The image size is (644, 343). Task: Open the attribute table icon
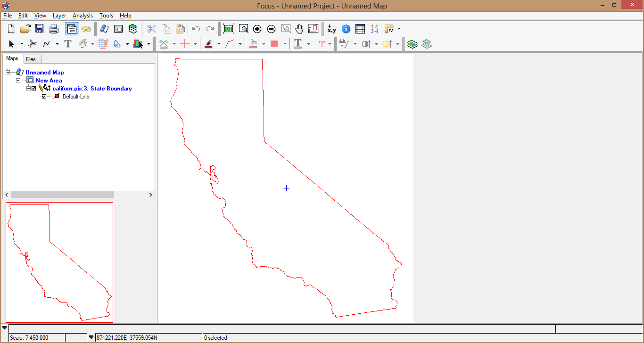360,29
